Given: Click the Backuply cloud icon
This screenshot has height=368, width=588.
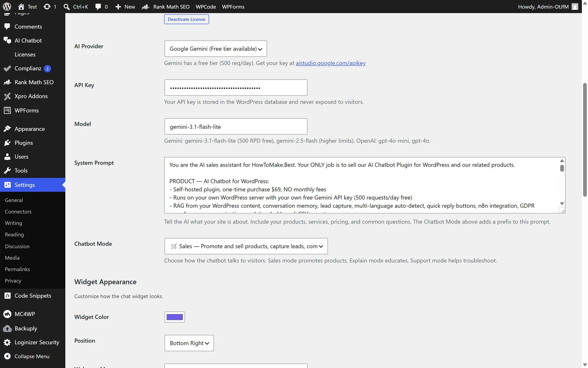Looking at the screenshot, I should pos(7,329).
